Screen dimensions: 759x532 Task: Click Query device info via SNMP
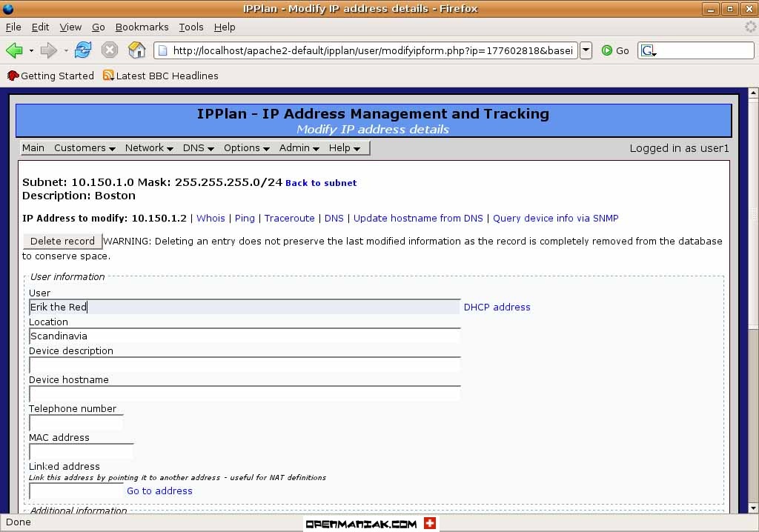(556, 219)
